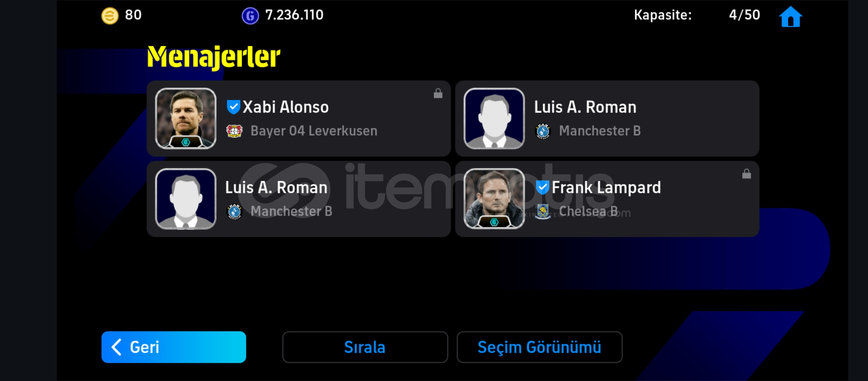The height and width of the screenshot is (381, 868).
Task: Tap the lock icon on Frank Lampard card
Action: (x=746, y=174)
